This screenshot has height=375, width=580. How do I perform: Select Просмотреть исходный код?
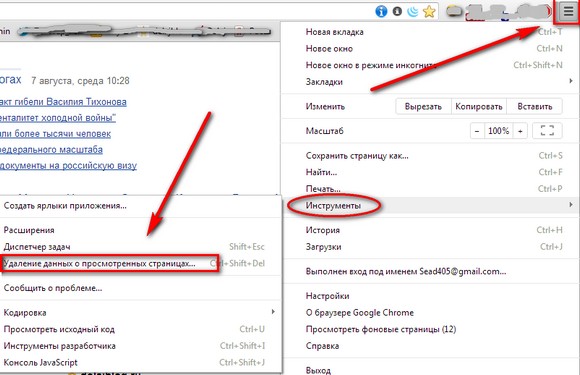click(140, 329)
